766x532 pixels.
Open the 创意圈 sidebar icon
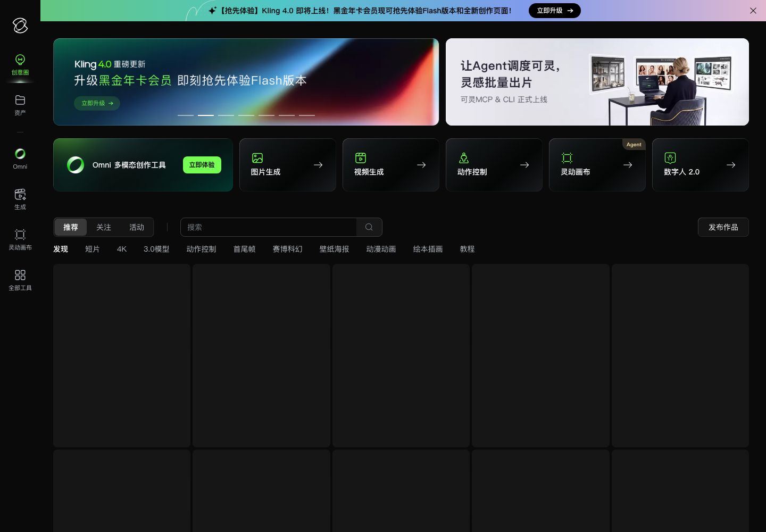20,60
